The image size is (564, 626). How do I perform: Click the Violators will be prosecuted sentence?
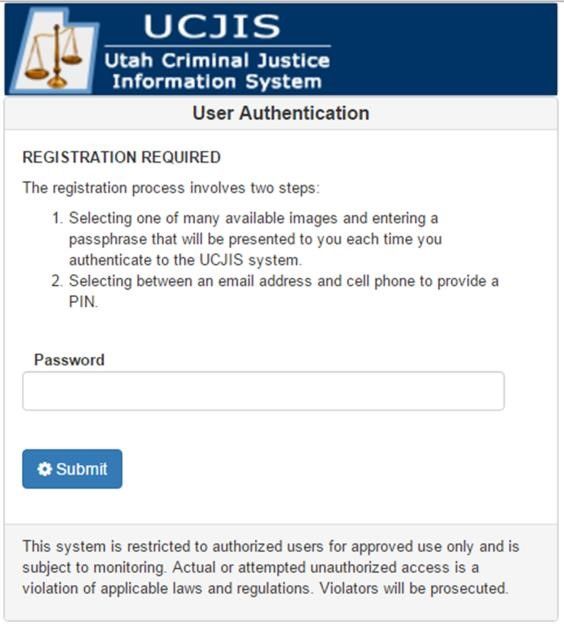coord(414,588)
